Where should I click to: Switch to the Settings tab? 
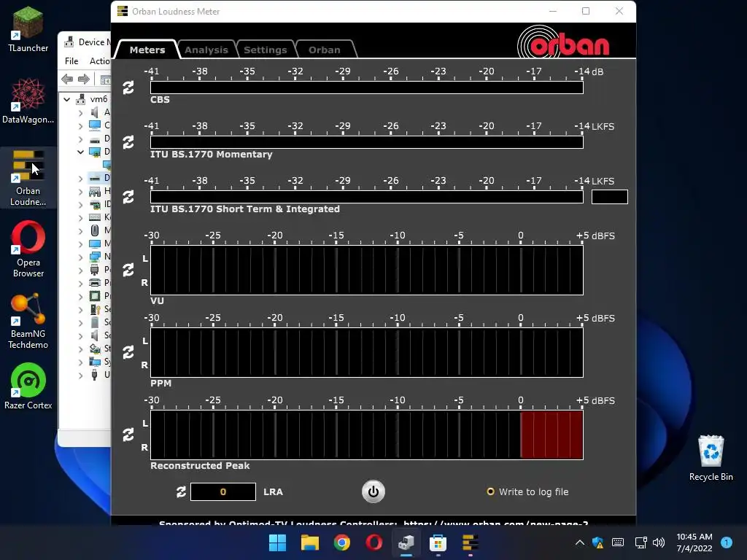(x=266, y=50)
